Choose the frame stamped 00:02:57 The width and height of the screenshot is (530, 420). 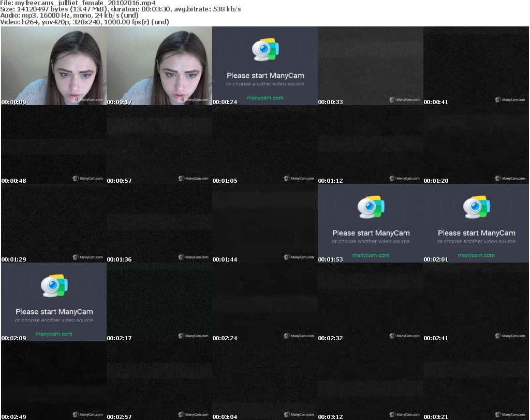pyautogui.click(x=159, y=381)
